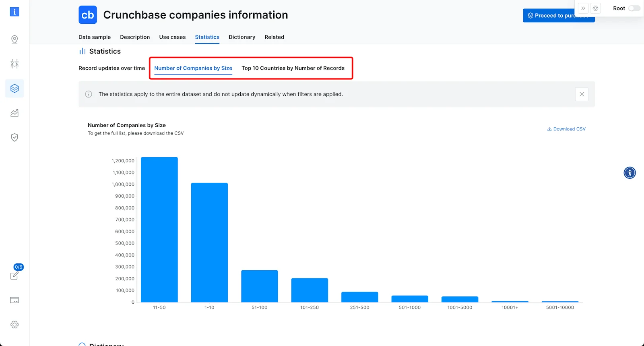
Task: Dismiss the statistics notice banner
Action: coord(582,94)
